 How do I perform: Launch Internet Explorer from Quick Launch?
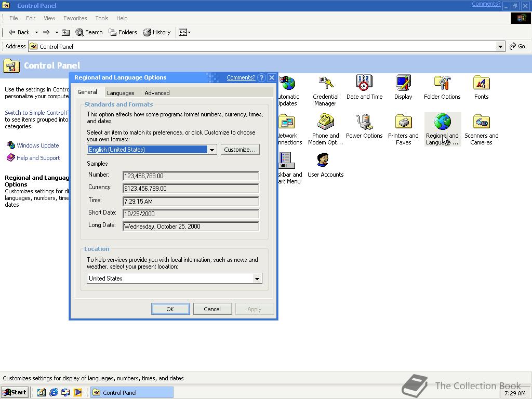(54, 393)
